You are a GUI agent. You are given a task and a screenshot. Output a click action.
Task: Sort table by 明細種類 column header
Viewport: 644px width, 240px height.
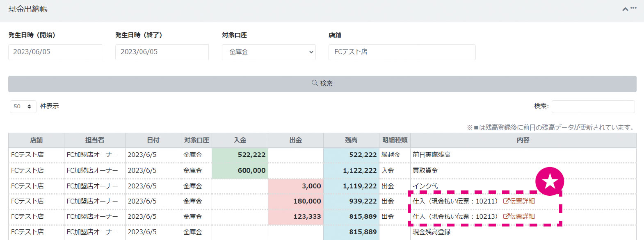tap(395, 140)
